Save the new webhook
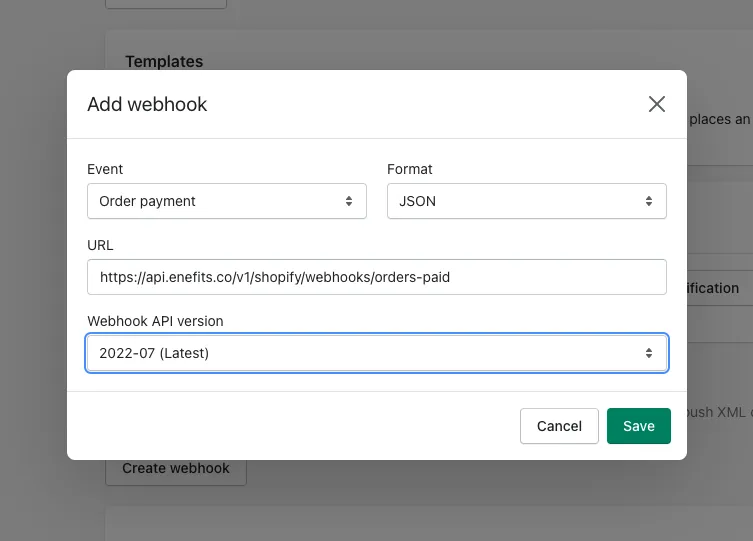Screen dimensions: 753x541 point(639,426)
